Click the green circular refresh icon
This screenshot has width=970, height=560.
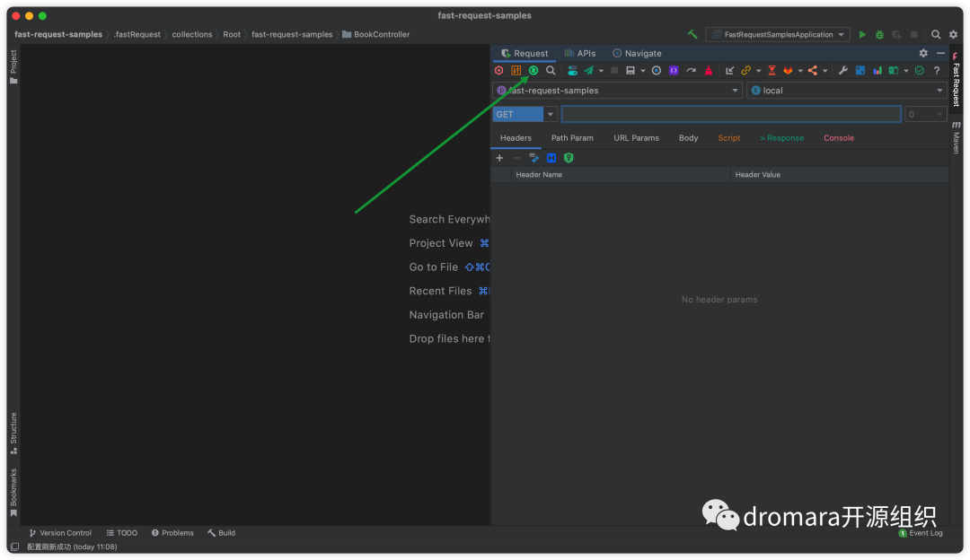click(533, 71)
